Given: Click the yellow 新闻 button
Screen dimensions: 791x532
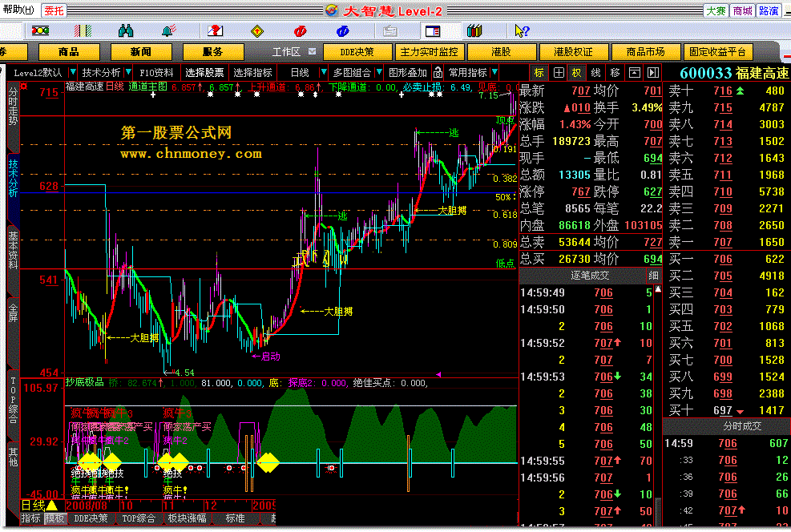Looking at the screenshot, I should tap(141, 52).
